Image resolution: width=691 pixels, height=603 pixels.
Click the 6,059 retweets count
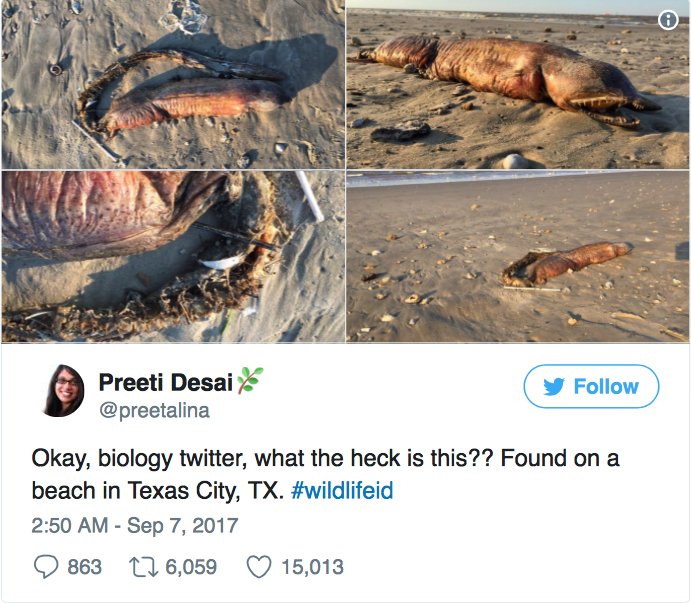[191, 567]
